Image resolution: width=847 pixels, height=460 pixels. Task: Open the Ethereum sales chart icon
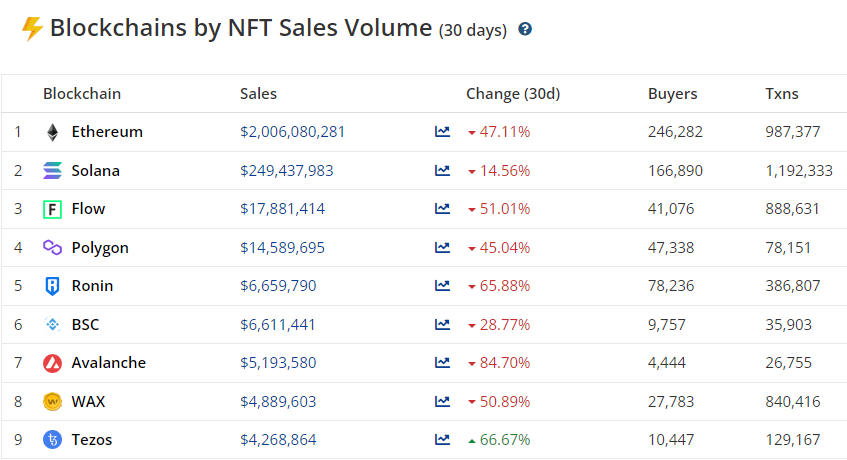(442, 132)
